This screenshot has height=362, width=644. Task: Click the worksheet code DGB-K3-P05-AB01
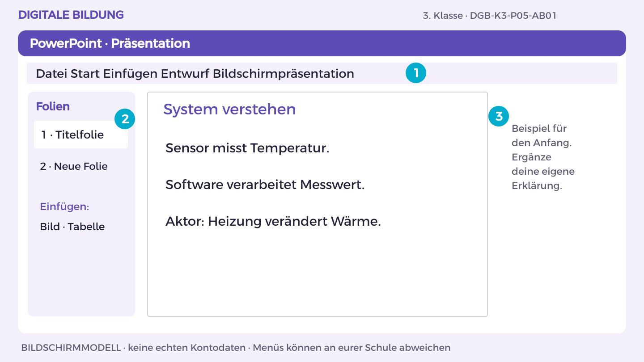pyautogui.click(x=513, y=16)
